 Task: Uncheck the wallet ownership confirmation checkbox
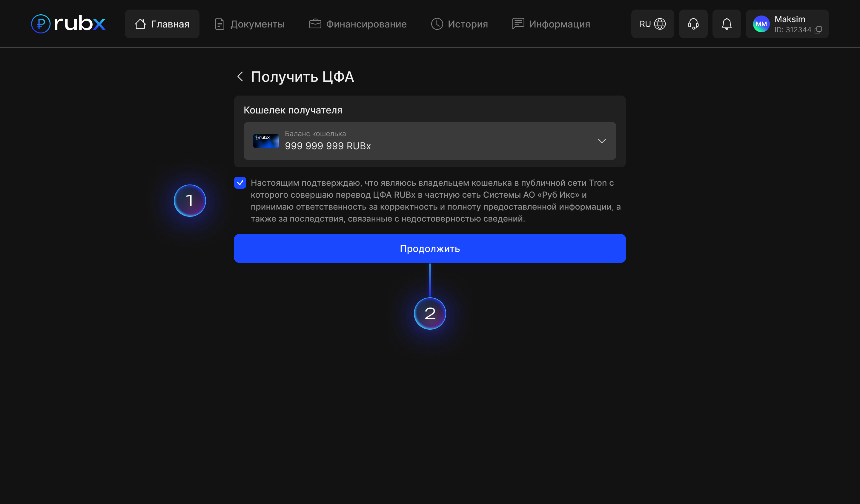coord(240,183)
